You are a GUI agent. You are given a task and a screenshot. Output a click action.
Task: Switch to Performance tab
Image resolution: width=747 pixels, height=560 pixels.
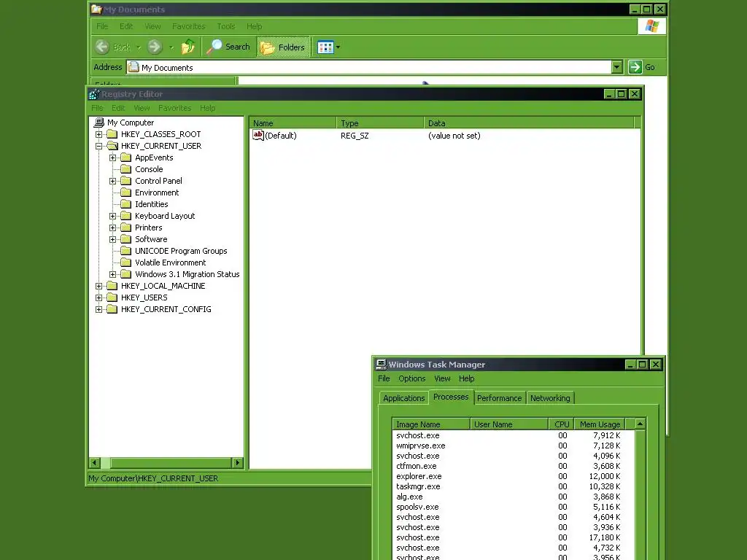[499, 398]
